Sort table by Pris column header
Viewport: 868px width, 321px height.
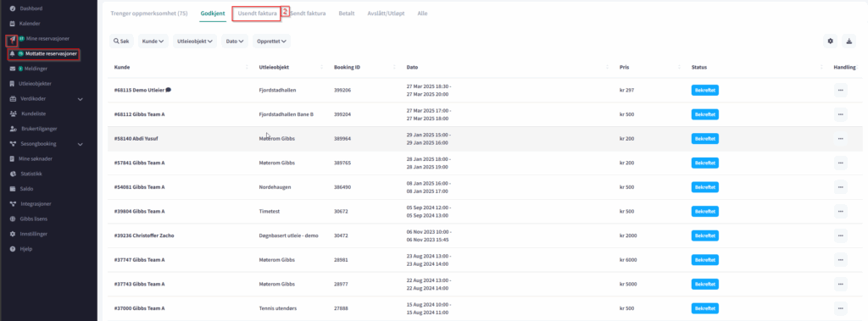click(x=625, y=67)
